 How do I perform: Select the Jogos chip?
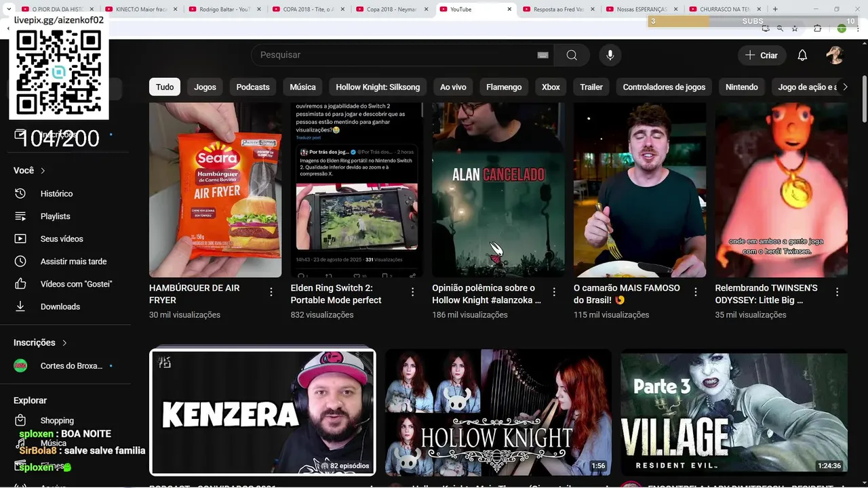(205, 87)
